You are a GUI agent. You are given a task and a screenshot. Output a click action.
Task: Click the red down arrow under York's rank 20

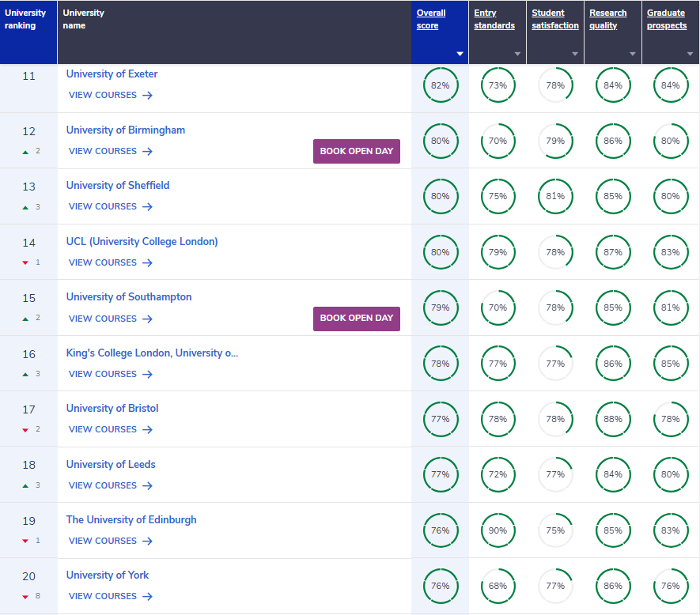(25, 597)
